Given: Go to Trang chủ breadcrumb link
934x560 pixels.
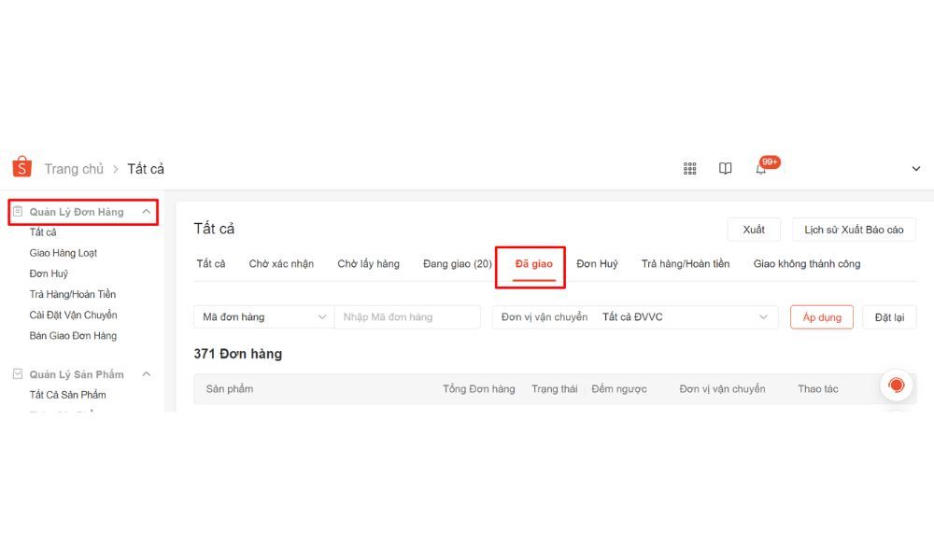Looking at the screenshot, I should coord(74,169).
